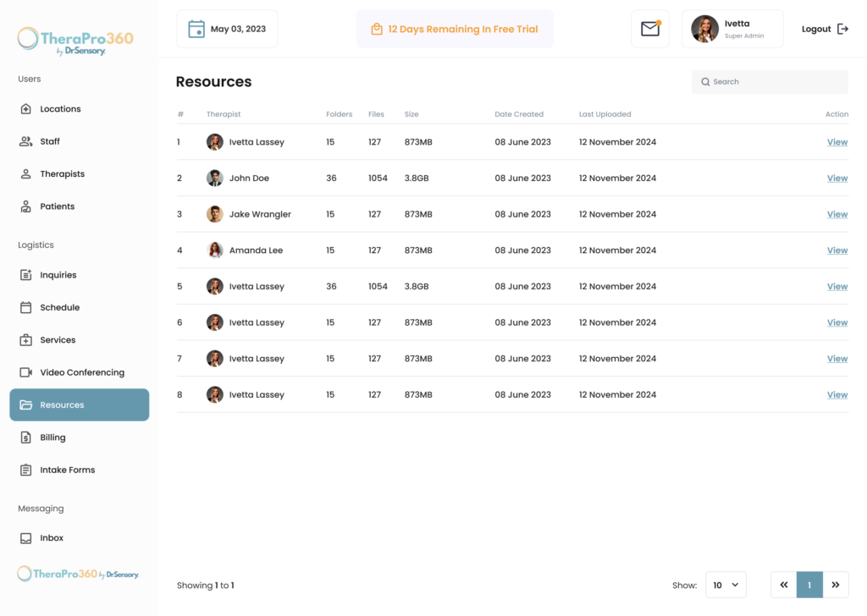Open Video Conferencing camera icon
This screenshot has width=867, height=616.
tap(26, 372)
